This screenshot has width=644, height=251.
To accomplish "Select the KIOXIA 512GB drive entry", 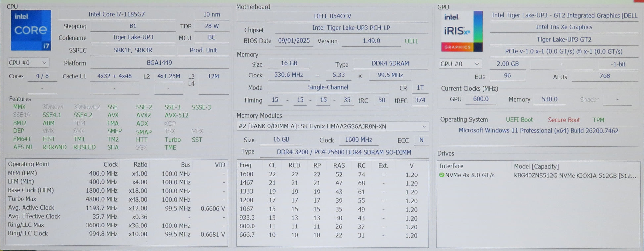I will pyautogui.click(x=575, y=176).
